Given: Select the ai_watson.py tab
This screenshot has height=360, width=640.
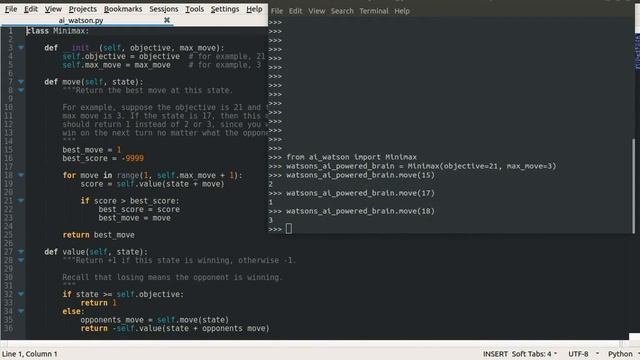Looking at the screenshot, I should (x=81, y=20).
